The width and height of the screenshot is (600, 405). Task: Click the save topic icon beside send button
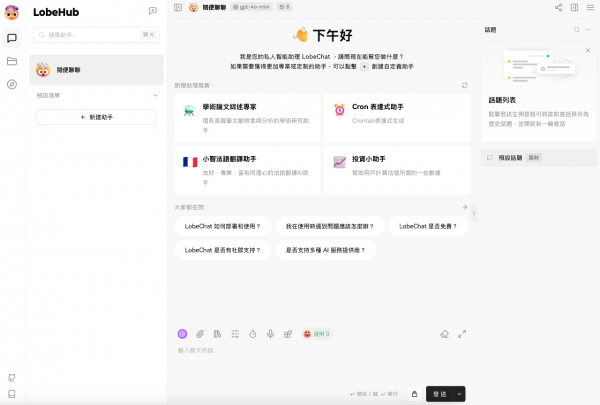pos(414,394)
